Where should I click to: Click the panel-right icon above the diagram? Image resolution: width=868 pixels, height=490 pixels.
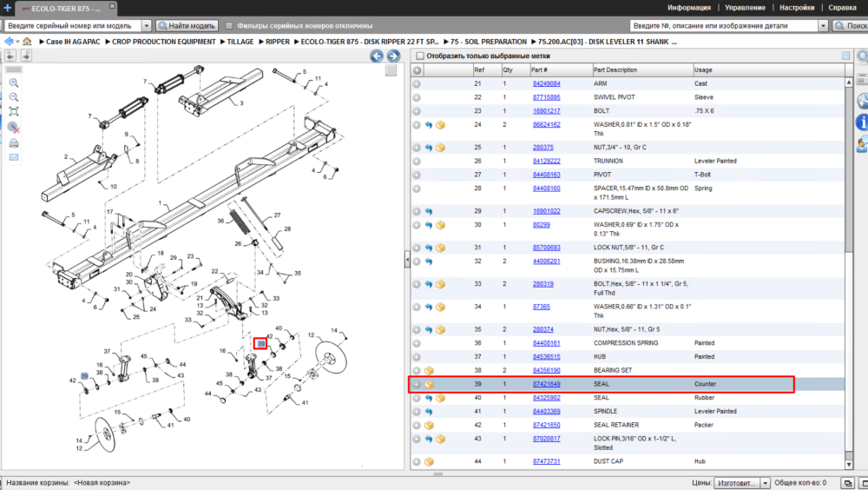[x=26, y=56]
